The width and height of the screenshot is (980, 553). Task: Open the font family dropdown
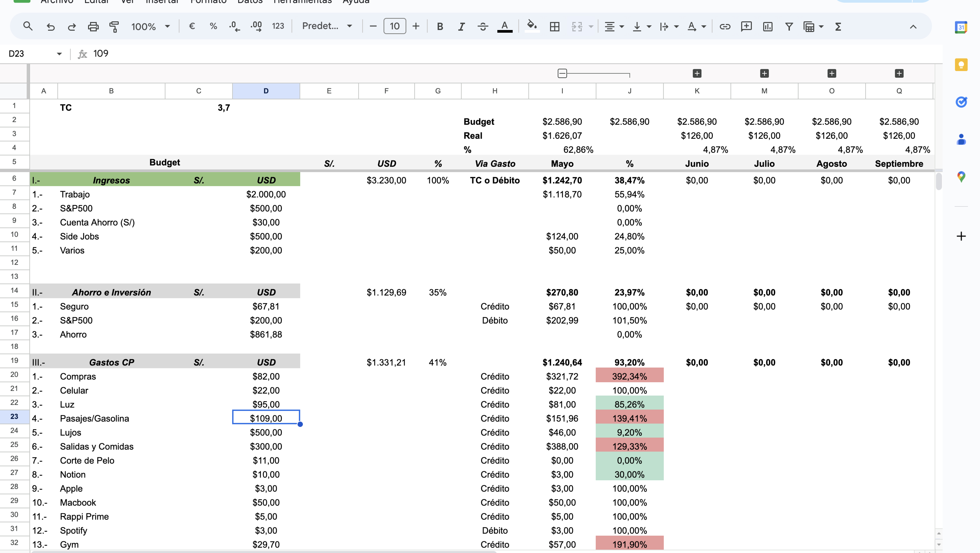[x=327, y=26]
